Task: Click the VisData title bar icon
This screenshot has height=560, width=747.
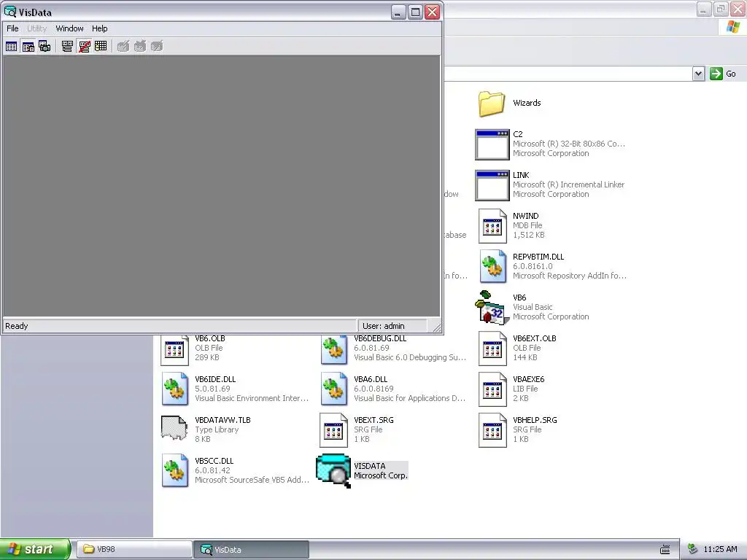Action: pos(10,12)
